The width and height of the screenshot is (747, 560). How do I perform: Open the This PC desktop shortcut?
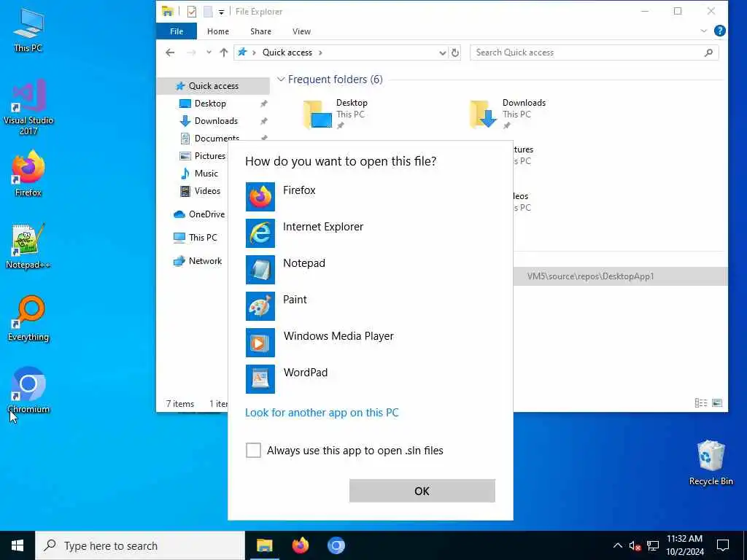tap(28, 30)
